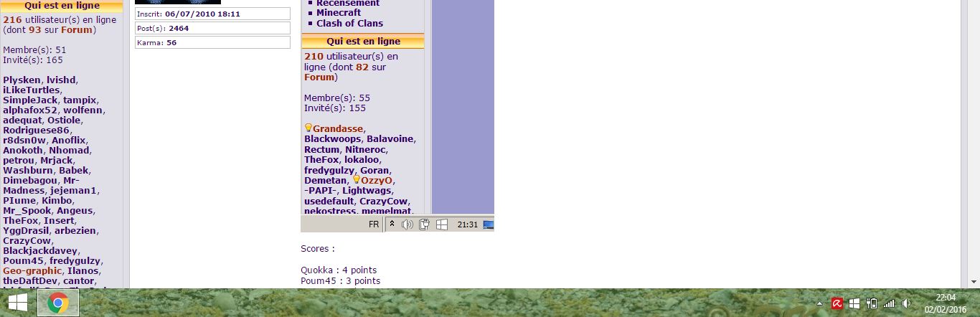
Task: Click the Washburn member link
Action: (27, 170)
